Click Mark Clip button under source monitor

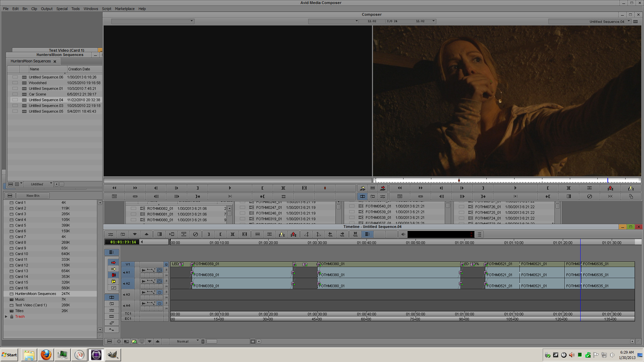coord(283,188)
